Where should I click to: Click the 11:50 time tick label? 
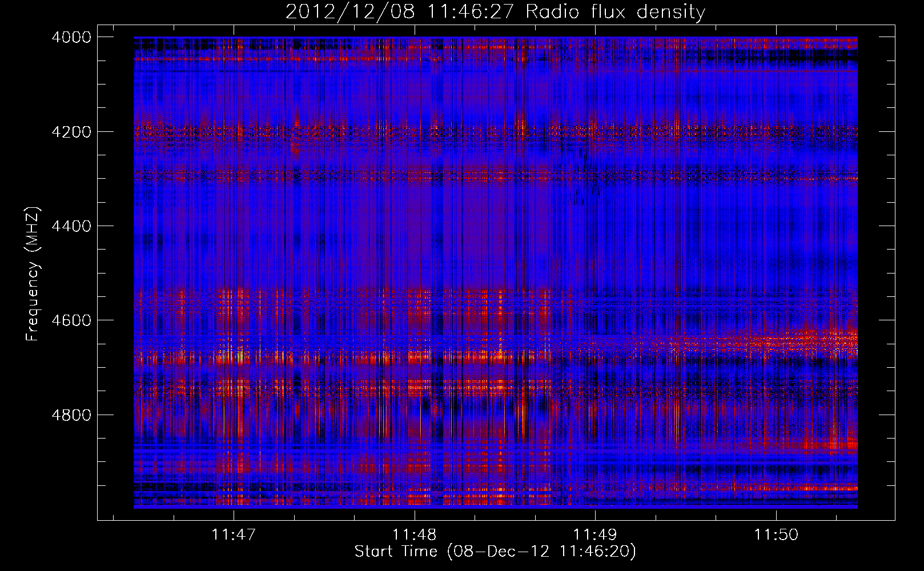pos(777,534)
